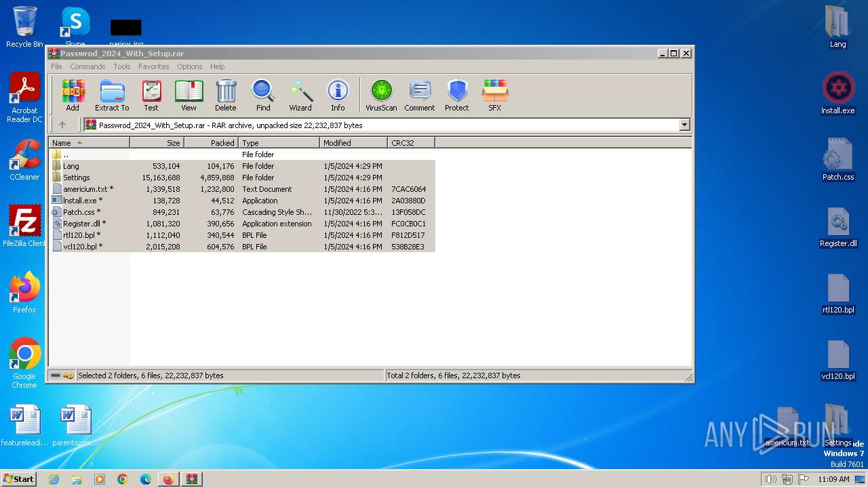Select Patch.css file on desktop

[838, 160]
